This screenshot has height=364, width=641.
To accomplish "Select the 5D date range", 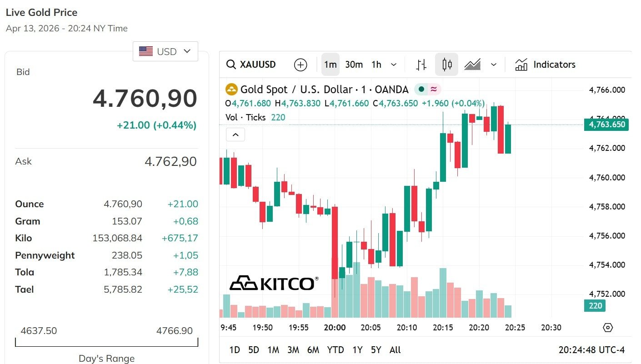I will click(x=253, y=350).
